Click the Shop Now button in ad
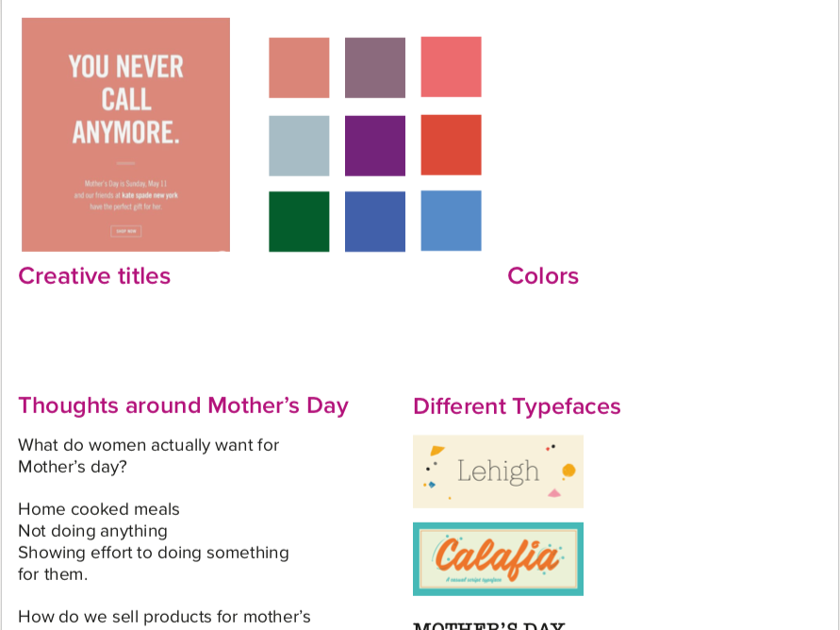The width and height of the screenshot is (840, 630). (126, 231)
